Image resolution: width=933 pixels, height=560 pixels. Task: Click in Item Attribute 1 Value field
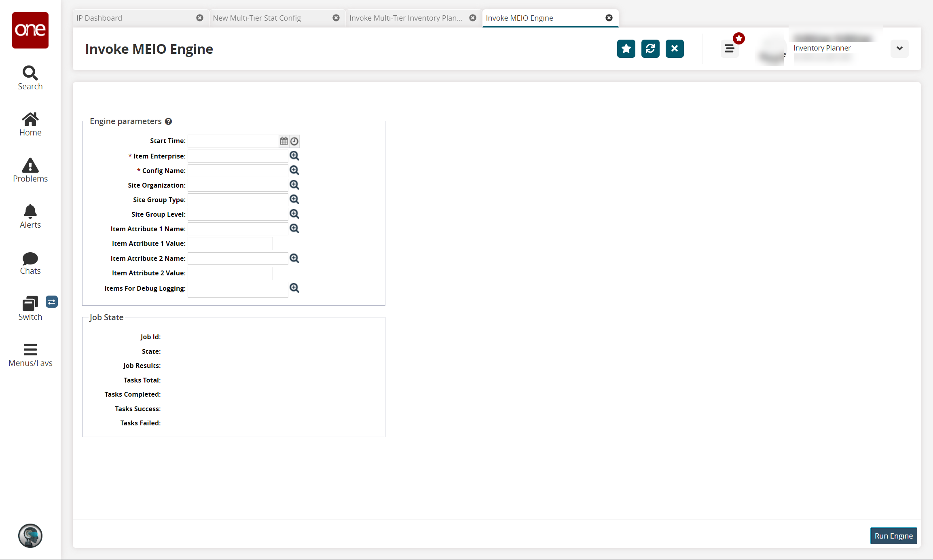pos(230,243)
